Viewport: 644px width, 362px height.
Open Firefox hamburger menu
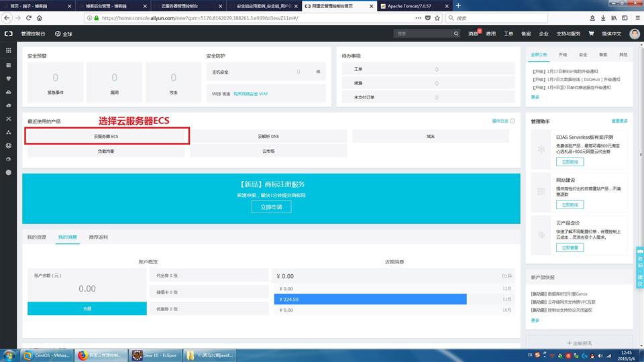pos(637,18)
